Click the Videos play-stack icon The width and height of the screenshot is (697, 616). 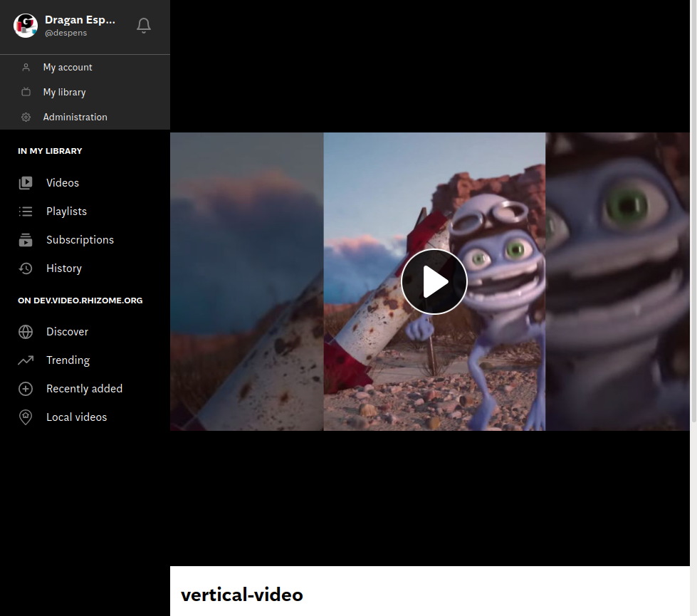point(26,183)
